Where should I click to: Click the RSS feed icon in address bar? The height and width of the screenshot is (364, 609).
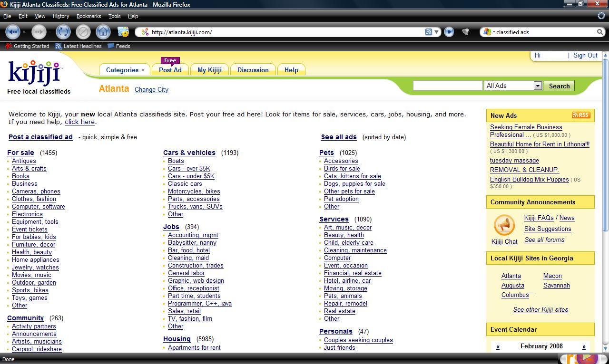429,32
